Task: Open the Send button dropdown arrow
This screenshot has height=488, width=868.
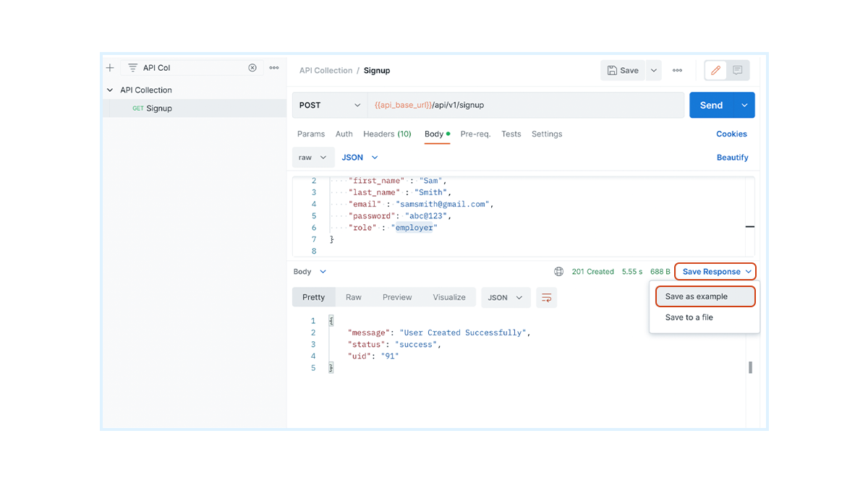Action: 744,105
